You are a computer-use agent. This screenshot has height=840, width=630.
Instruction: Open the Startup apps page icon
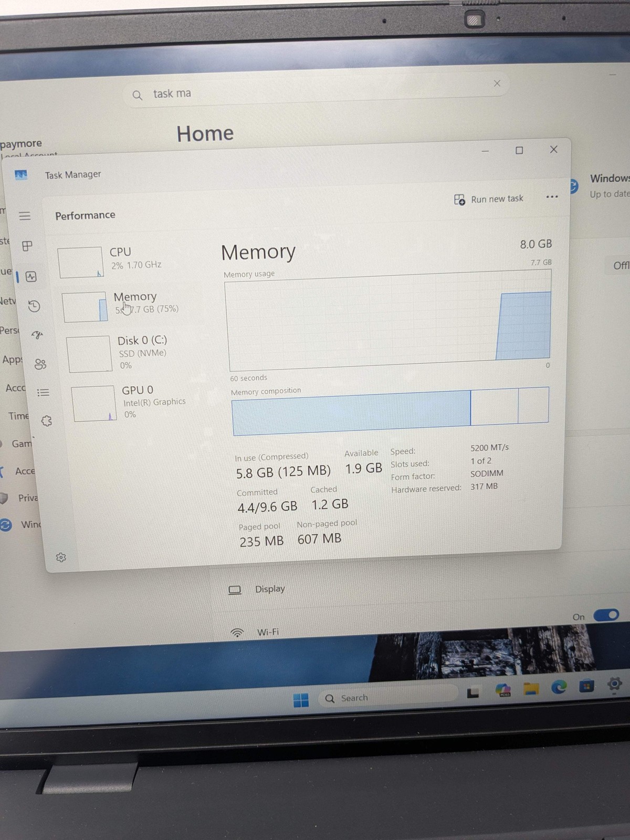coord(37,334)
